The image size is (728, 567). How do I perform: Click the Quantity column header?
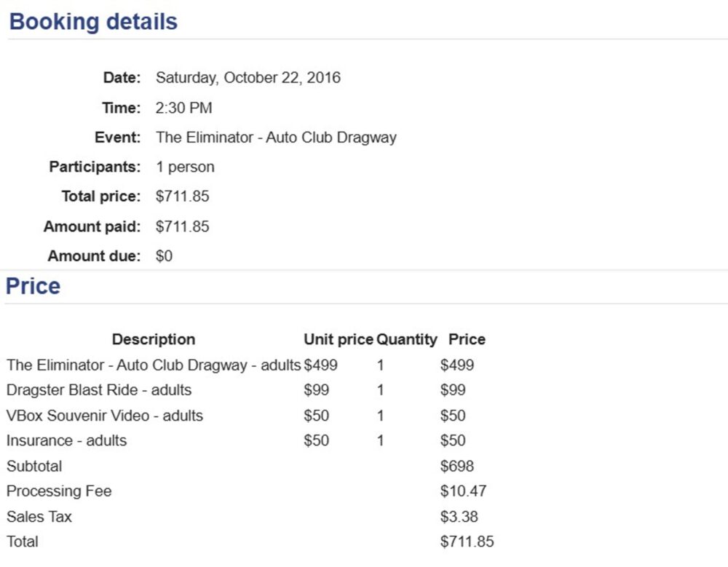pyautogui.click(x=406, y=339)
